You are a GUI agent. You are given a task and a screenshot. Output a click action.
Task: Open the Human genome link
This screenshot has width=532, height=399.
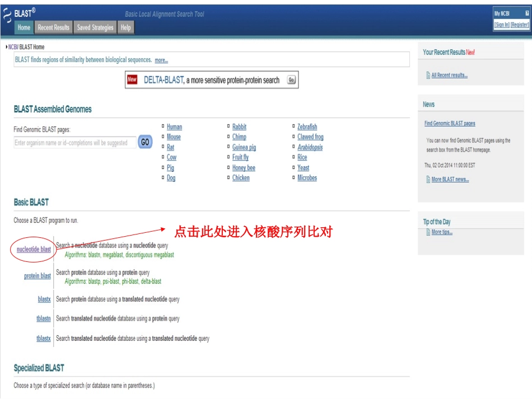174,127
